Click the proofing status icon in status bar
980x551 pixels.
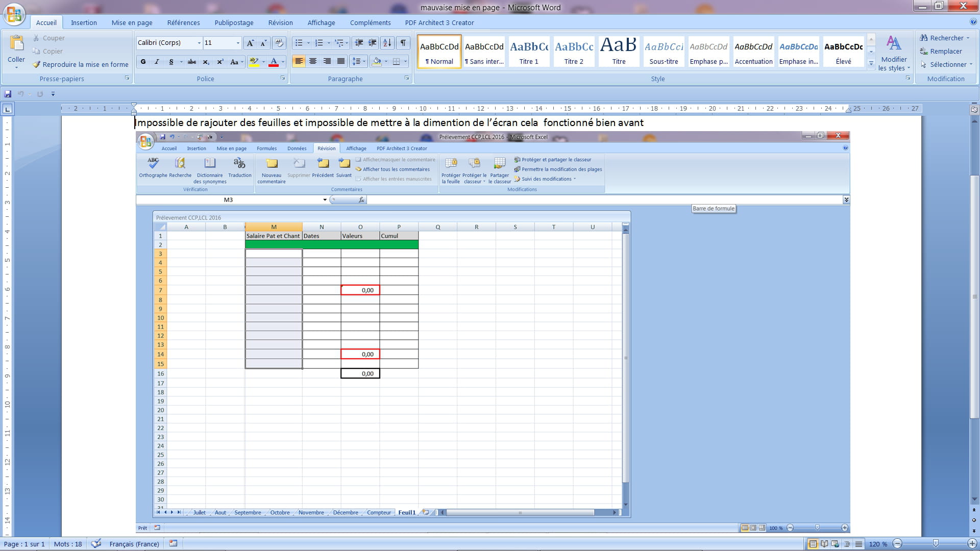point(96,544)
